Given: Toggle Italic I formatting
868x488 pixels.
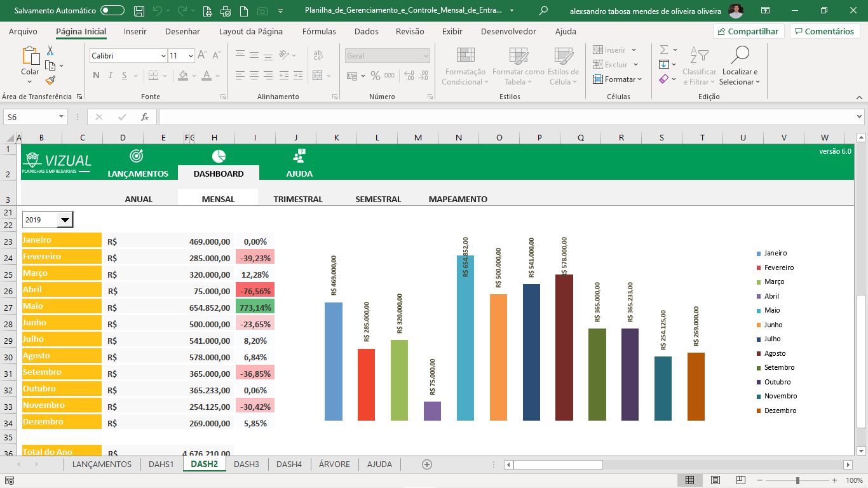Looking at the screenshot, I should point(111,76).
